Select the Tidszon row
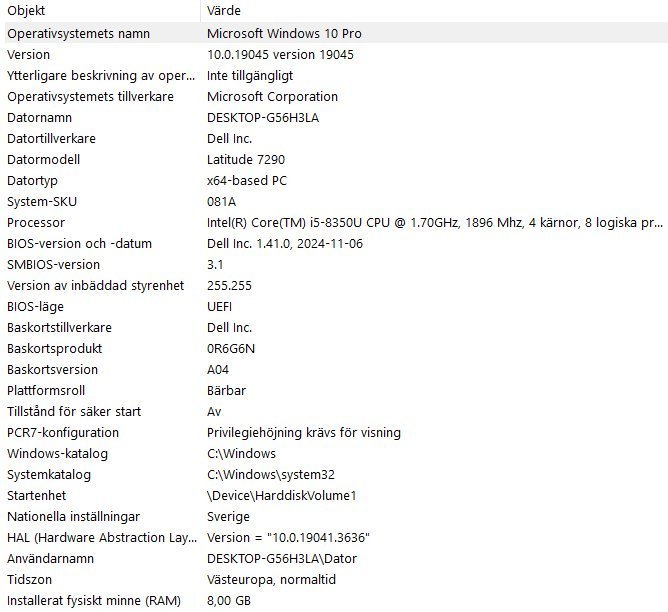 click(32, 579)
